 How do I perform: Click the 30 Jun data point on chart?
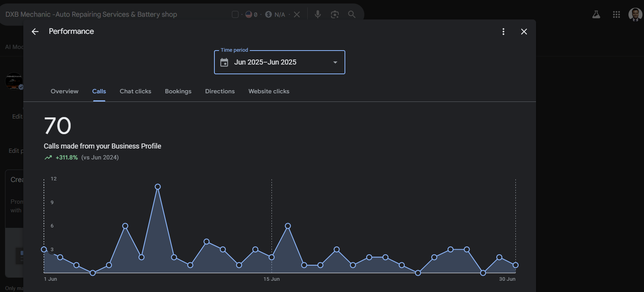coord(515,265)
